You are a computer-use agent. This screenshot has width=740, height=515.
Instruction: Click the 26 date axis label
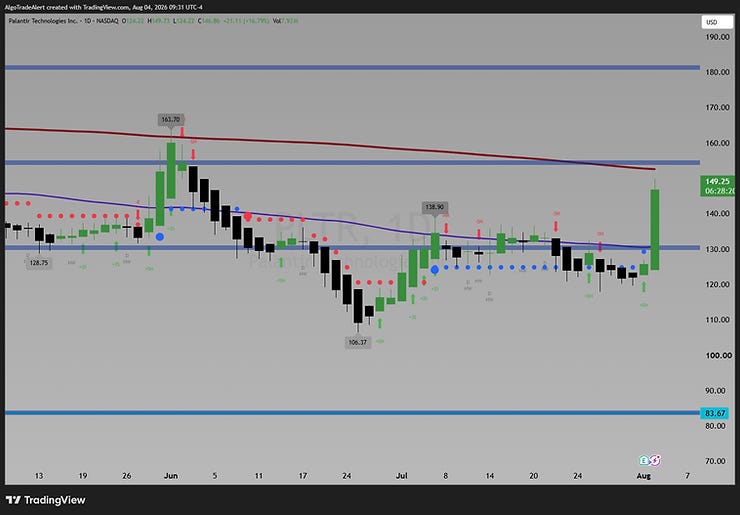pos(126,476)
